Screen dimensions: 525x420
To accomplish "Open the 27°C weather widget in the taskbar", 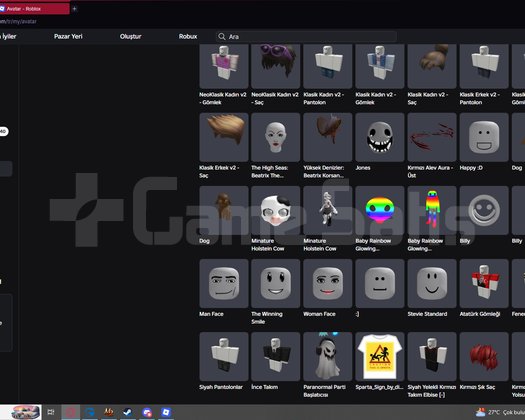I will [x=500, y=412].
